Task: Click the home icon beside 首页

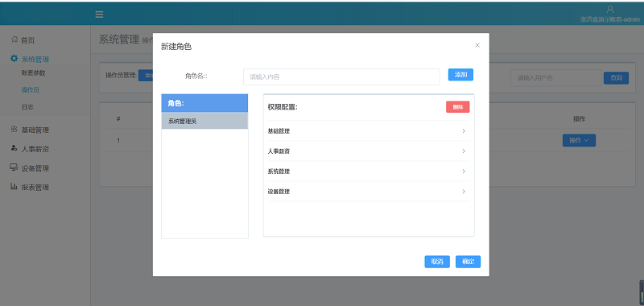Action: click(14, 39)
